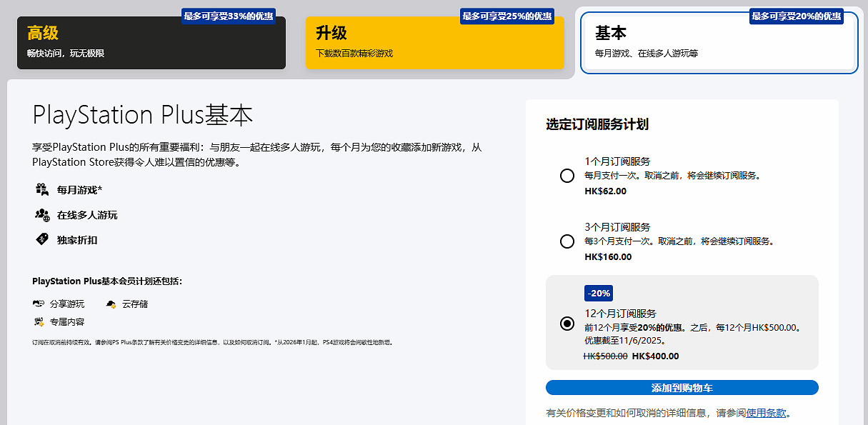868x425 pixels.
Task: Click the 最多可享受33%的优惠 badge
Action: pos(228,15)
